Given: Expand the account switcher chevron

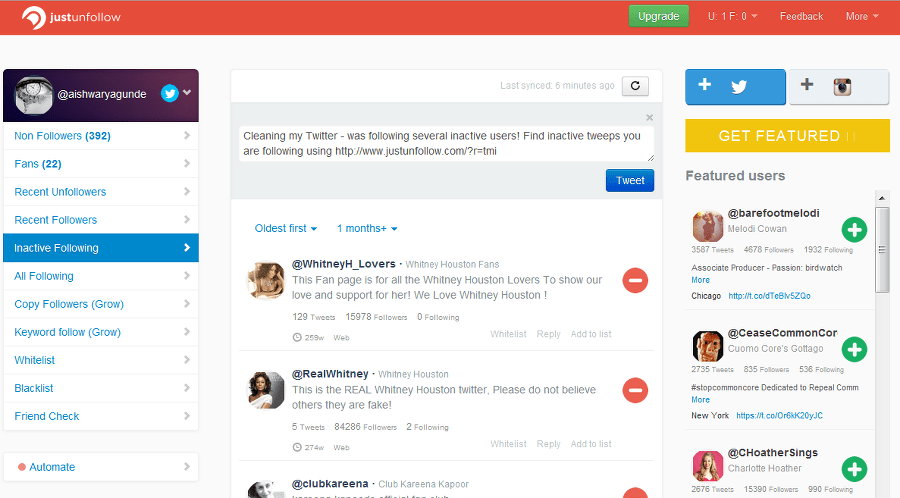Looking at the screenshot, I should click(187, 92).
